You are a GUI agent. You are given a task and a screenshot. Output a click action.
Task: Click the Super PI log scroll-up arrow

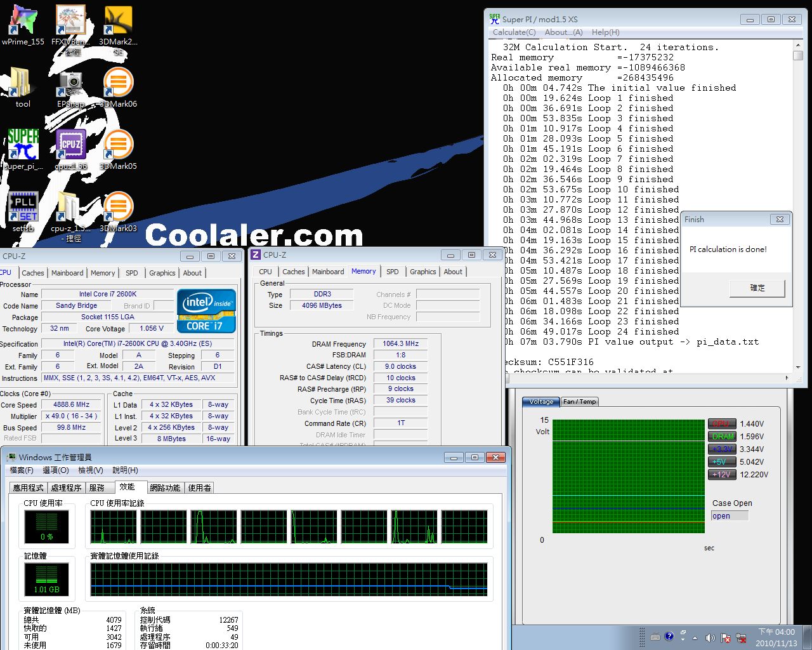[x=798, y=46]
